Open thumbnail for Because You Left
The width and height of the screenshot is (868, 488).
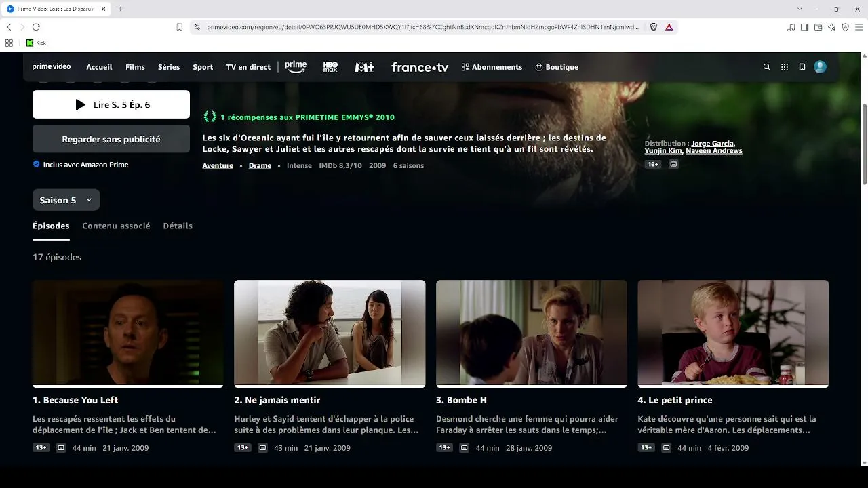127,333
